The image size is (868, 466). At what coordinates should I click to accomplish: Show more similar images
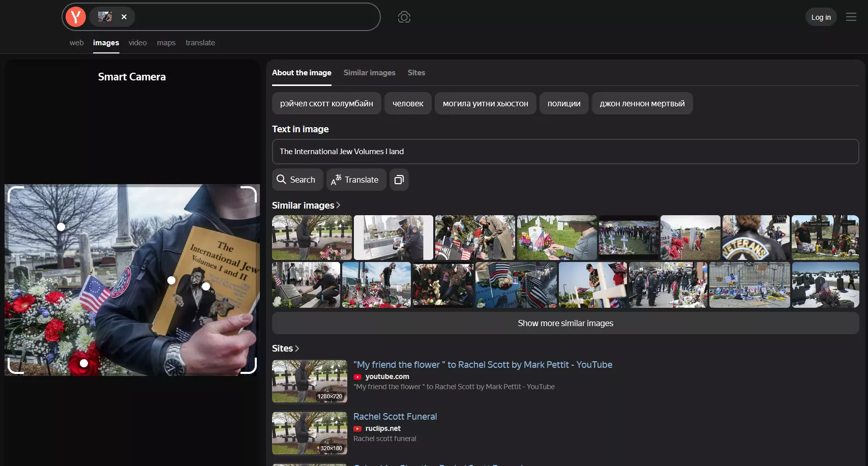point(565,323)
